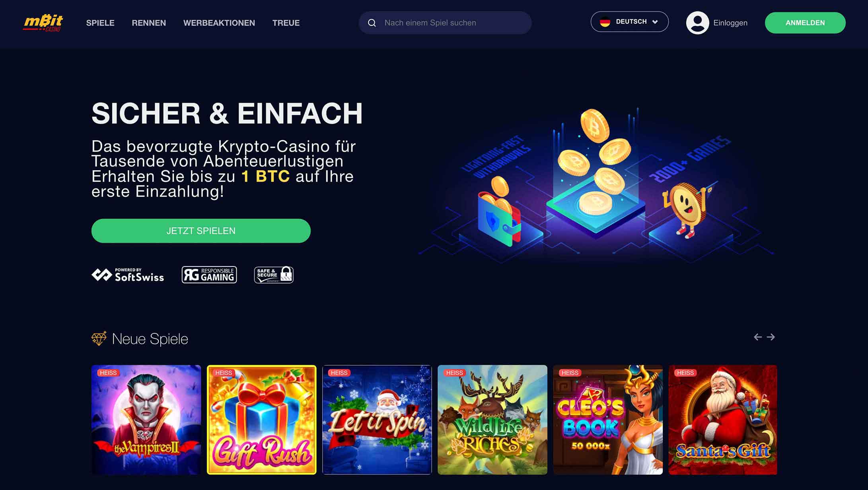Viewport: 868px width, 490px height.
Task: Open the Responsible Gaming badge
Action: pos(209,275)
